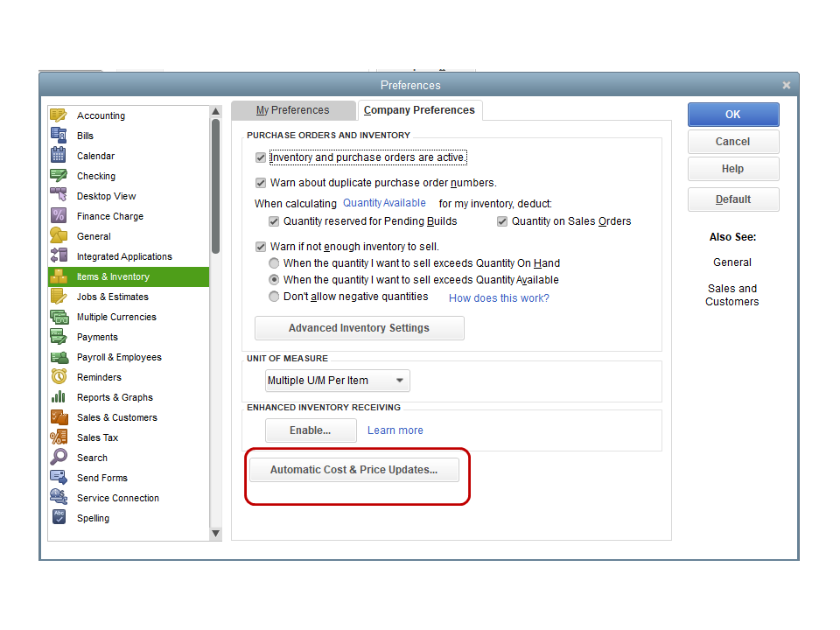Click the Sales & Customers icon
The height and width of the screenshot is (630, 840).
coord(59,416)
